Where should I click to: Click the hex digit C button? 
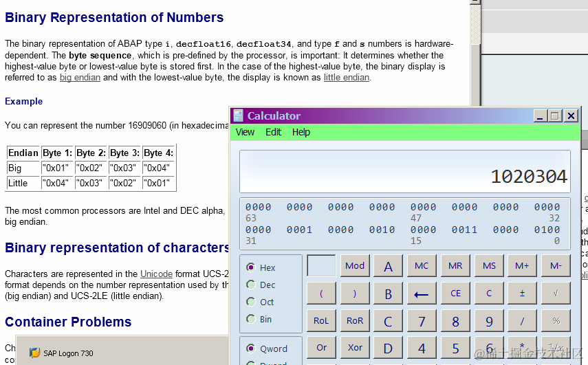(388, 321)
